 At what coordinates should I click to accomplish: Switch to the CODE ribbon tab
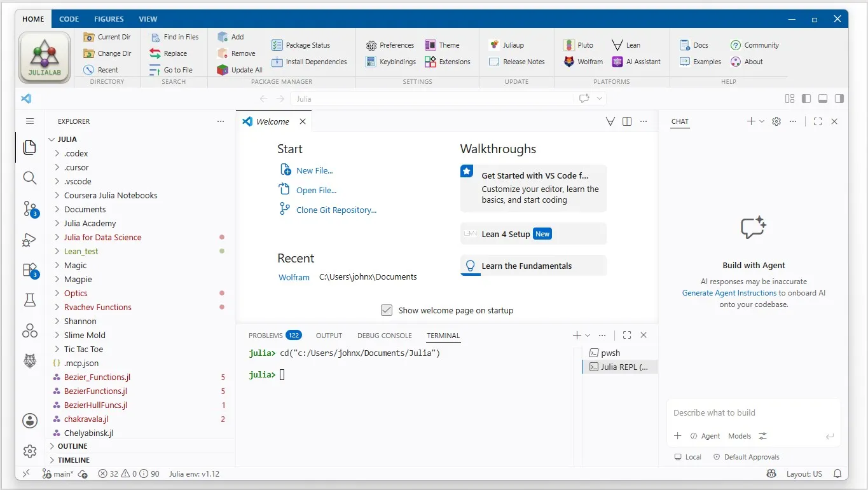coord(69,19)
